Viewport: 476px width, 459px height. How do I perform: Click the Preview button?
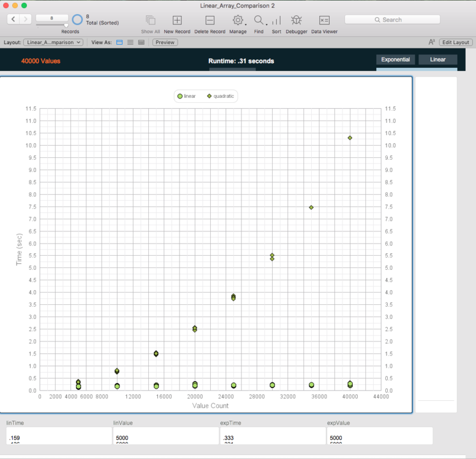pyautogui.click(x=165, y=42)
